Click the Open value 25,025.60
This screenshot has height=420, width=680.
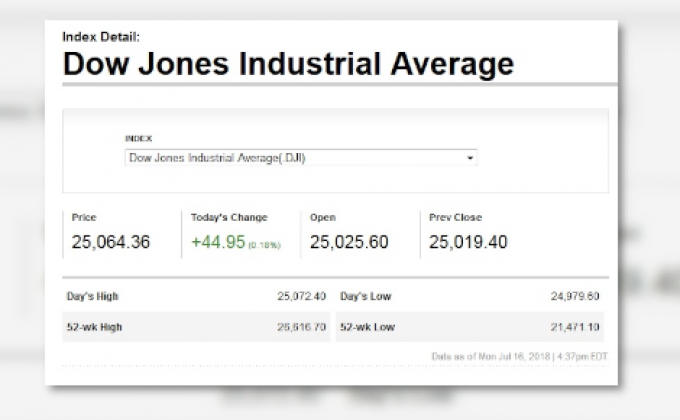coord(349,242)
